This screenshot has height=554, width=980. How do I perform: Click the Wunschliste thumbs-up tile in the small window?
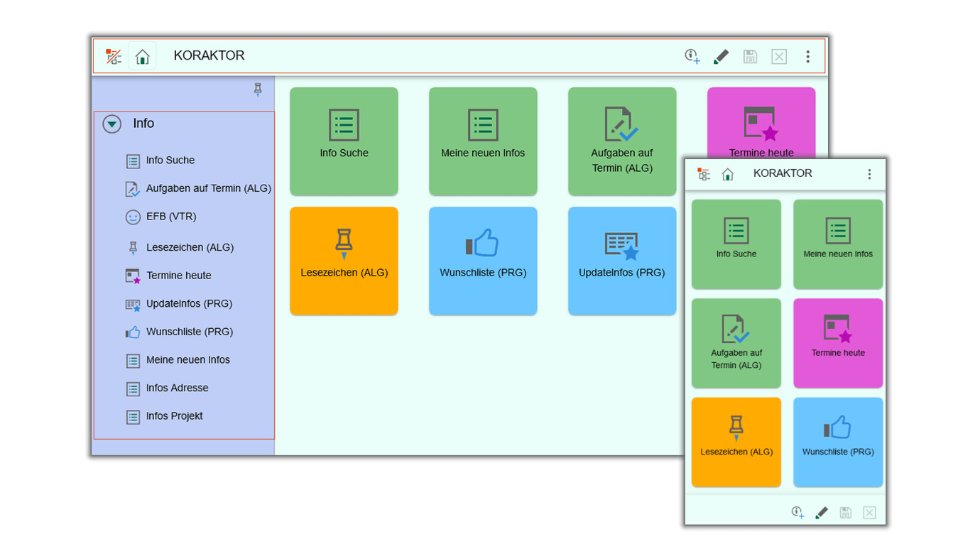coord(838,442)
